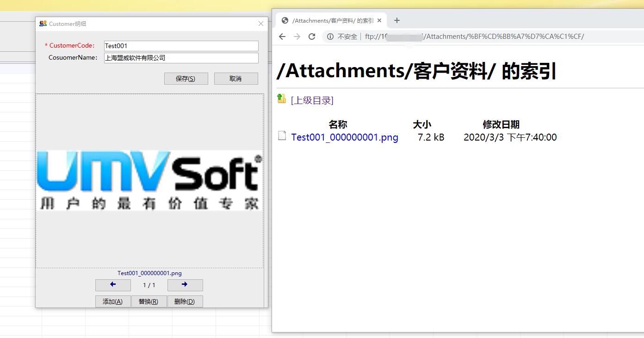
Task: Click the 不安全 security label
Action: click(x=347, y=37)
